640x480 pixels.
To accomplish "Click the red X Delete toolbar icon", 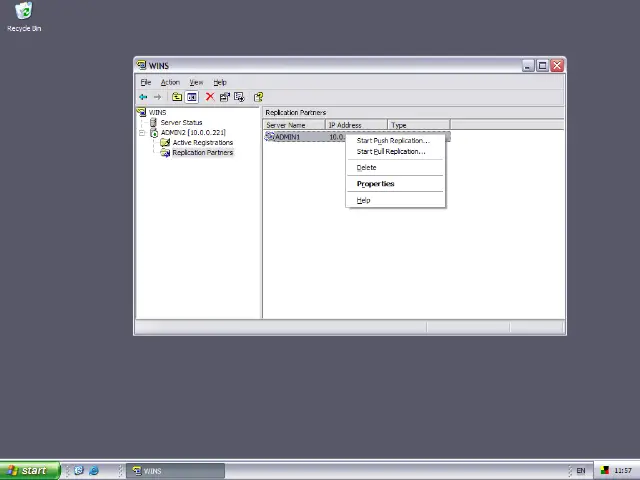I will click(210, 97).
